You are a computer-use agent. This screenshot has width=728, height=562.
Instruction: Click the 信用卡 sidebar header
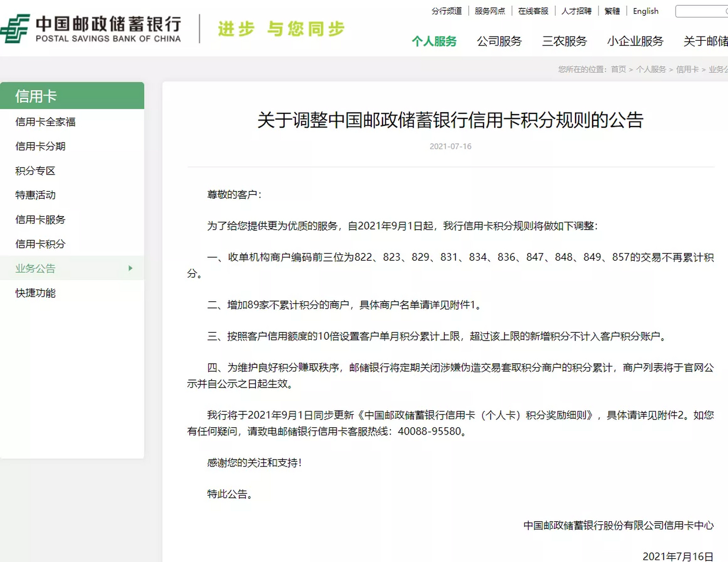pyautogui.click(x=72, y=96)
